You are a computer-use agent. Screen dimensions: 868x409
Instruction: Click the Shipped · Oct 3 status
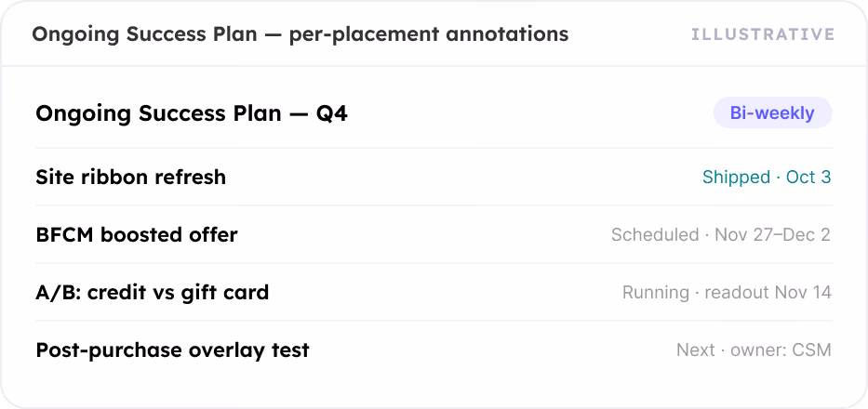767,178
